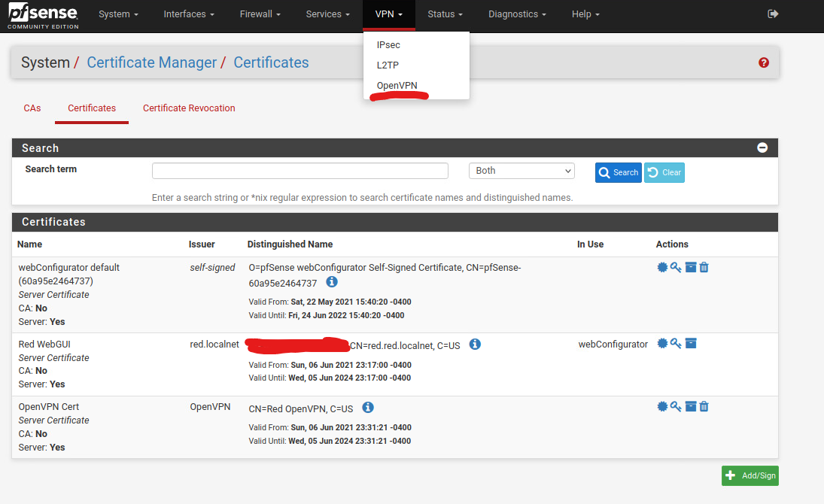Select the Certificates tab
824x504 pixels.
[x=92, y=108]
